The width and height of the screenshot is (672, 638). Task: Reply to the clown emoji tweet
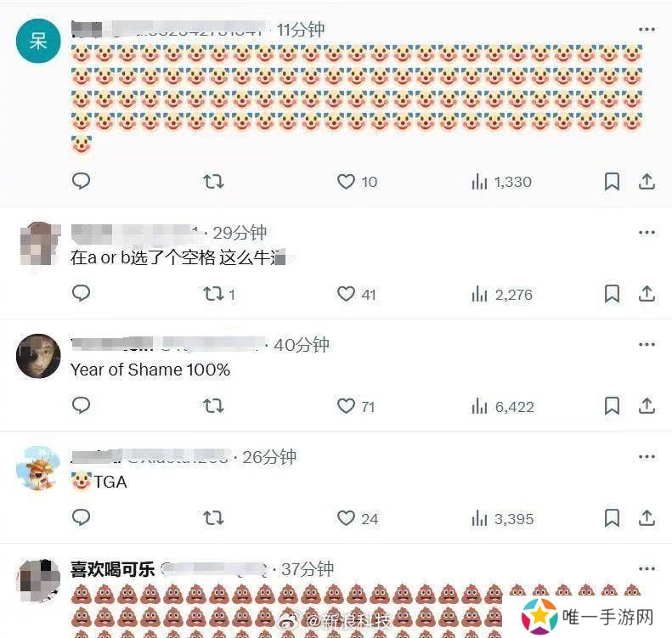click(x=81, y=181)
